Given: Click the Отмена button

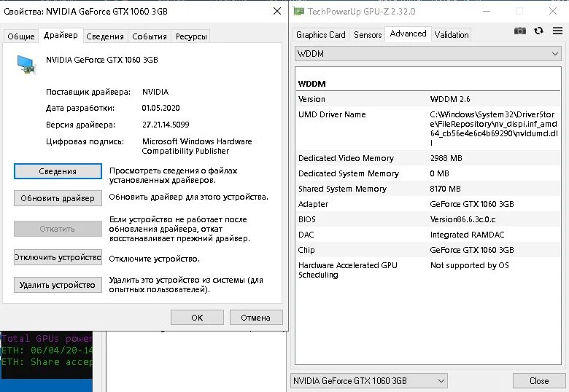Looking at the screenshot, I should 256,318.
